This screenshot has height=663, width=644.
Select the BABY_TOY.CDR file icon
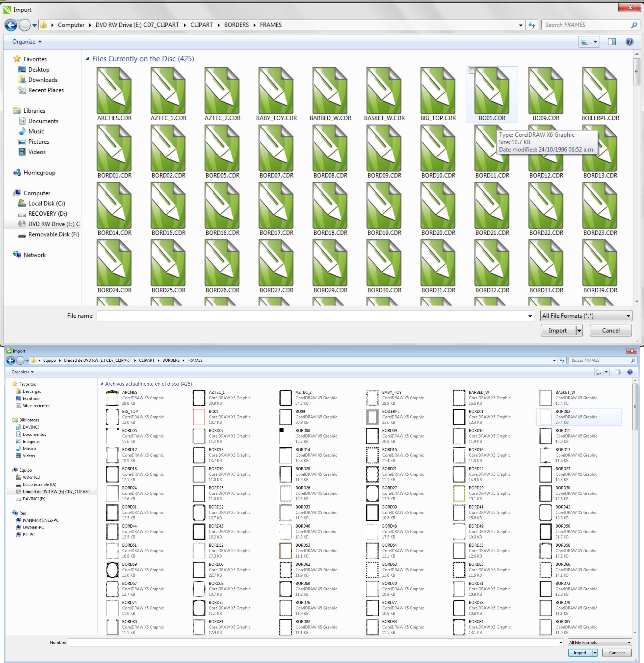click(276, 91)
